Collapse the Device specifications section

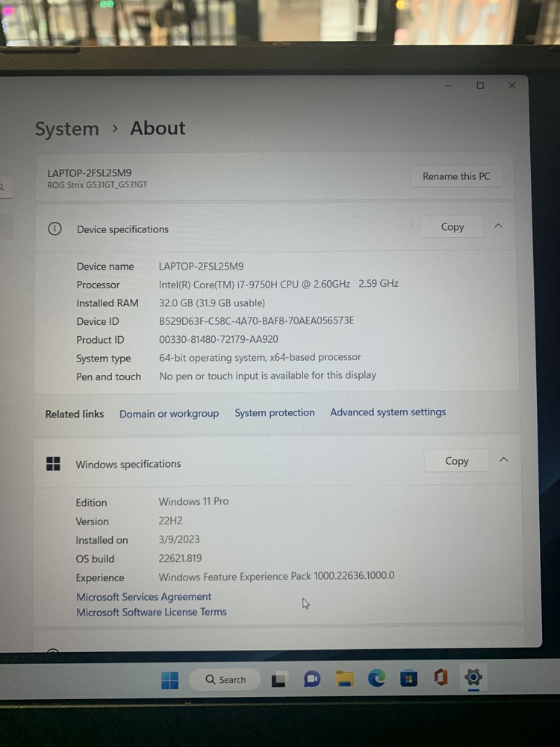498,226
